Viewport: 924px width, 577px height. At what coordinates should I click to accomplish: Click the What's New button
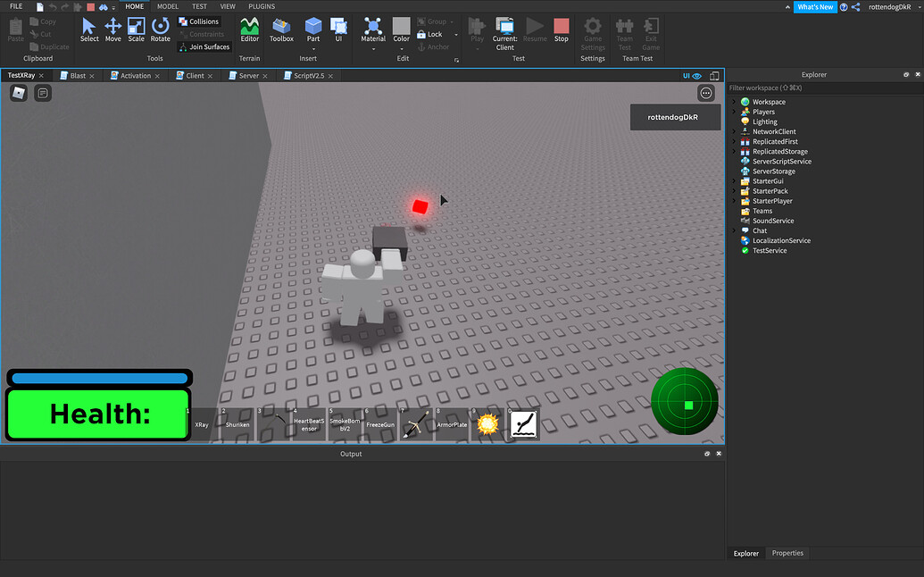pos(815,6)
